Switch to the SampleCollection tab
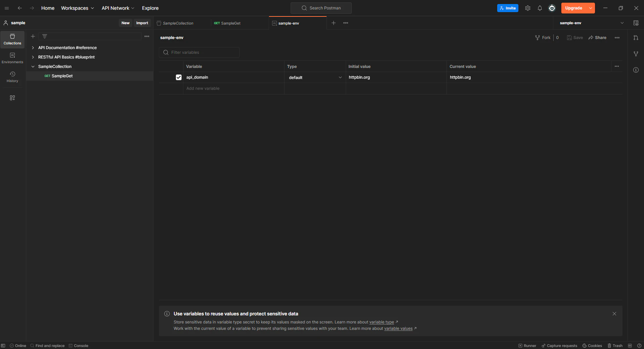644x349 pixels. (x=182, y=23)
